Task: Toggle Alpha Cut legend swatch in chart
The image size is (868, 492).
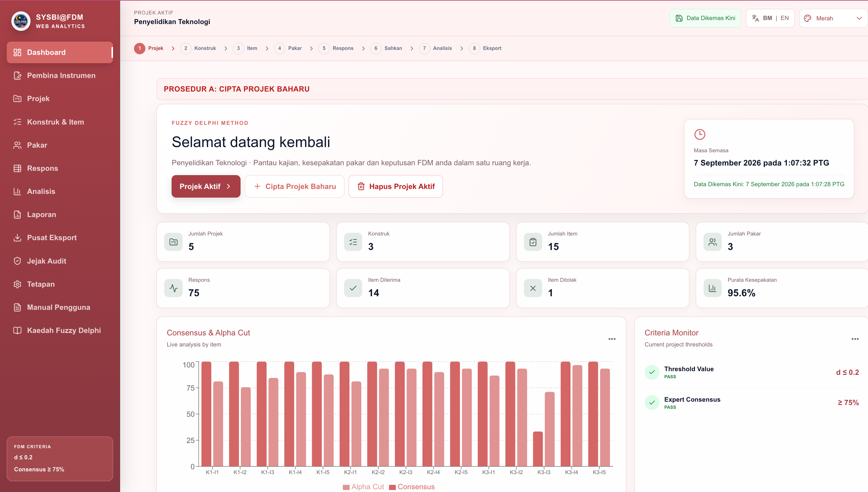Action: click(x=346, y=487)
